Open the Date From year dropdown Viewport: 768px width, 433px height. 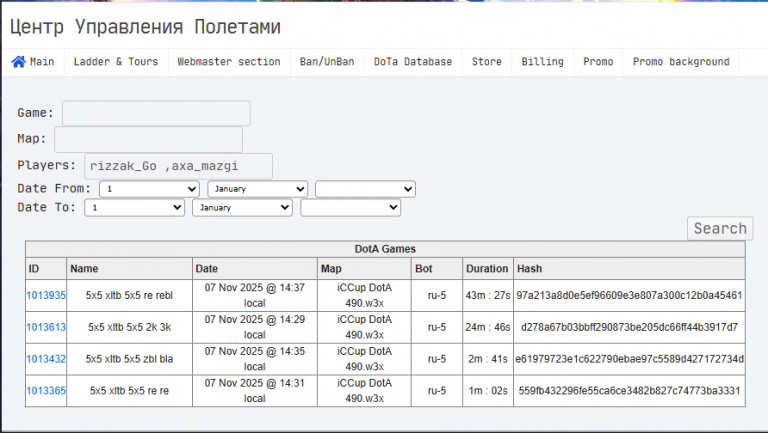[x=365, y=189]
